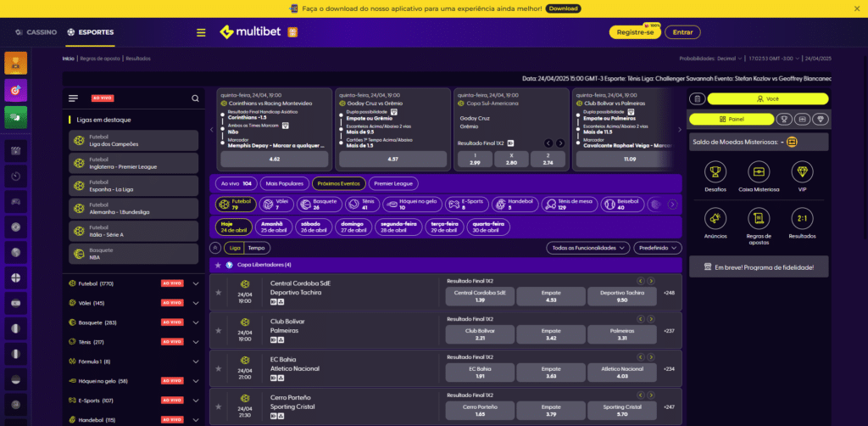
Task: Select the Tênis 41 sport filter
Action: point(362,205)
